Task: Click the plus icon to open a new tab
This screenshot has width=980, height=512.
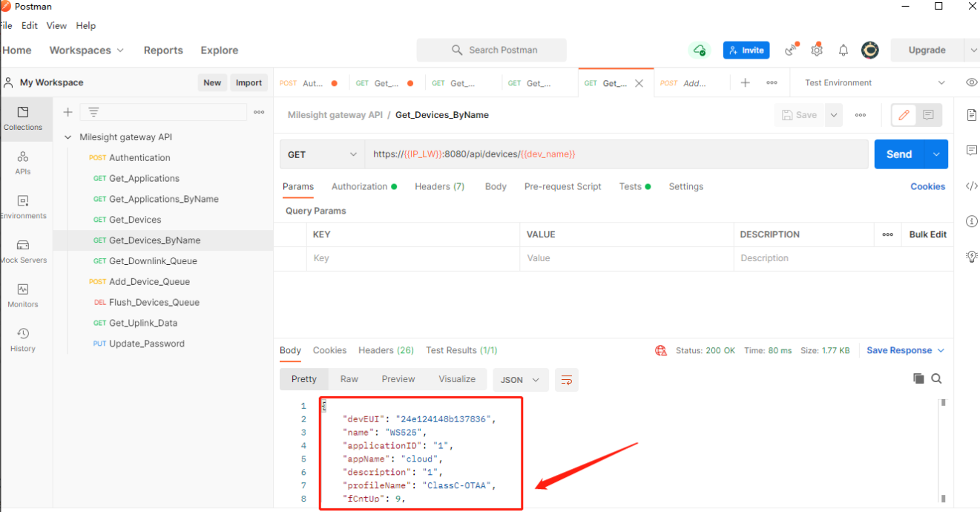Action: click(746, 82)
